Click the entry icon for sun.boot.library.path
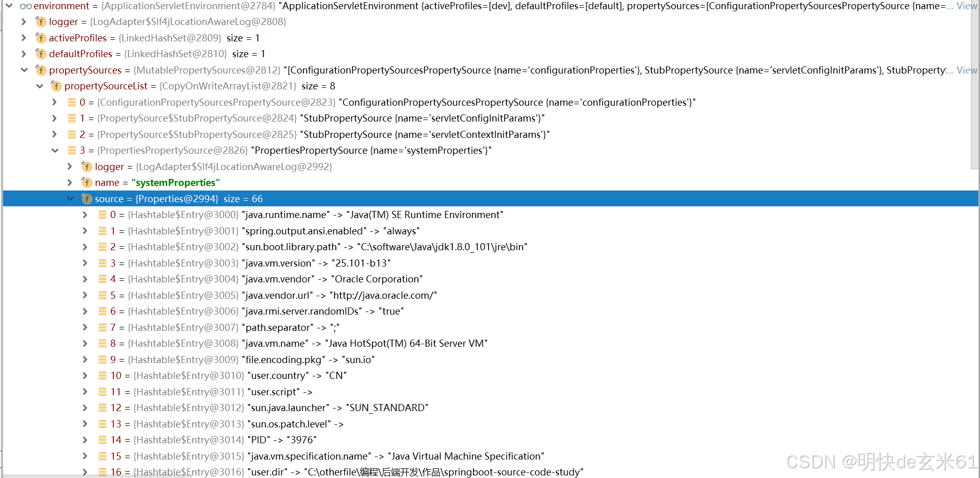Viewport: 980px width, 478px height. click(x=103, y=247)
